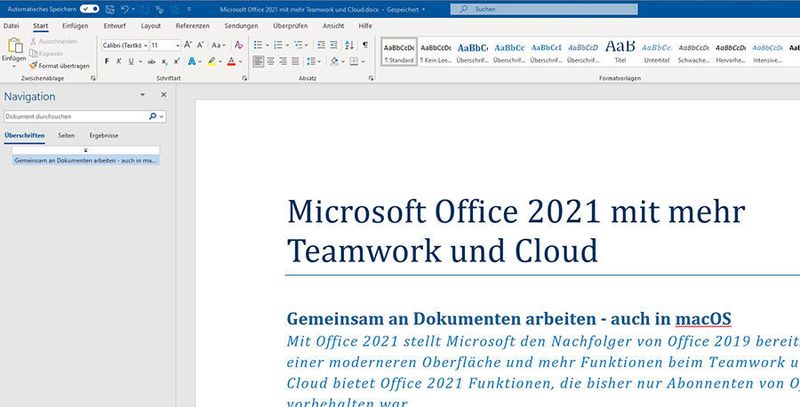Click the Einfügen paste clipboard icon

pyautogui.click(x=14, y=45)
